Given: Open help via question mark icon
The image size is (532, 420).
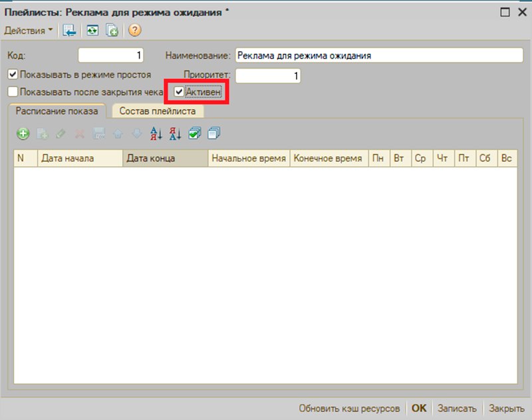Looking at the screenshot, I should (135, 31).
